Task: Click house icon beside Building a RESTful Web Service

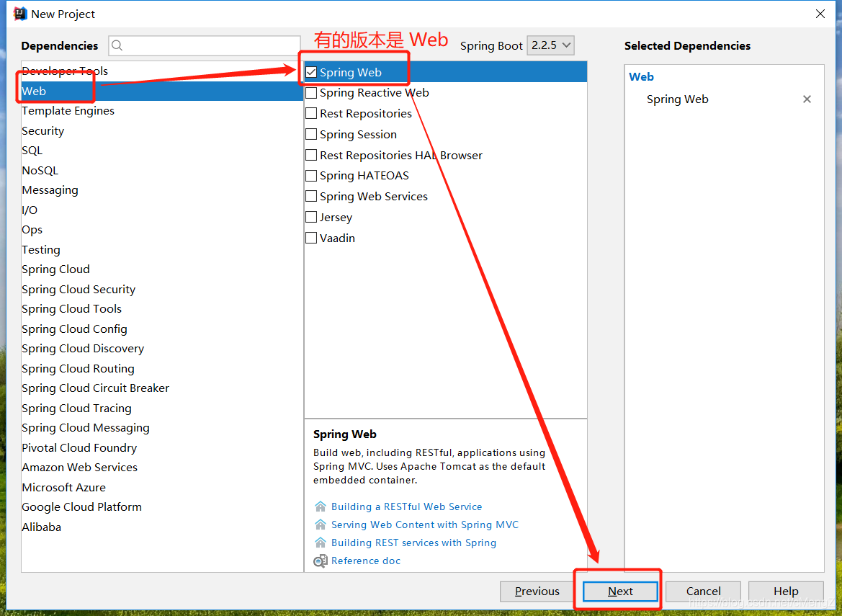Action: (x=320, y=506)
